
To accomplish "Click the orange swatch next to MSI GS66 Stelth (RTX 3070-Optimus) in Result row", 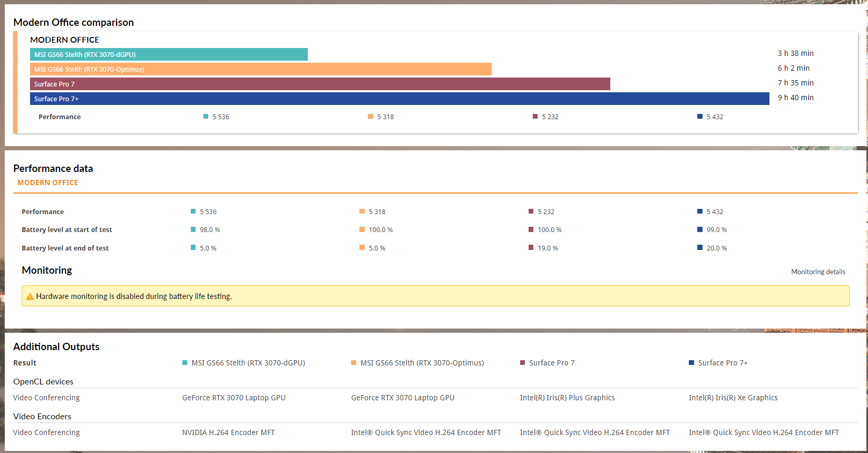I will pyautogui.click(x=354, y=363).
